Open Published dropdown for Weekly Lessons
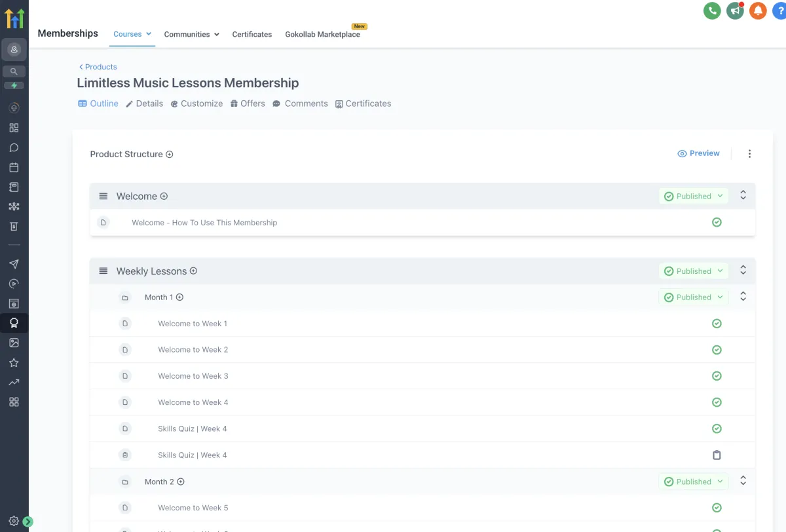The height and width of the screenshot is (532, 786). coord(693,271)
